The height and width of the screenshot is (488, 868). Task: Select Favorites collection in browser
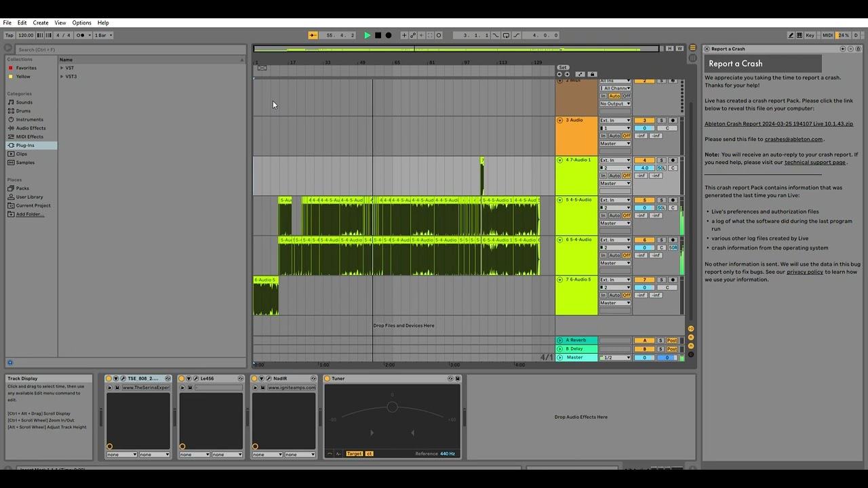coord(26,68)
